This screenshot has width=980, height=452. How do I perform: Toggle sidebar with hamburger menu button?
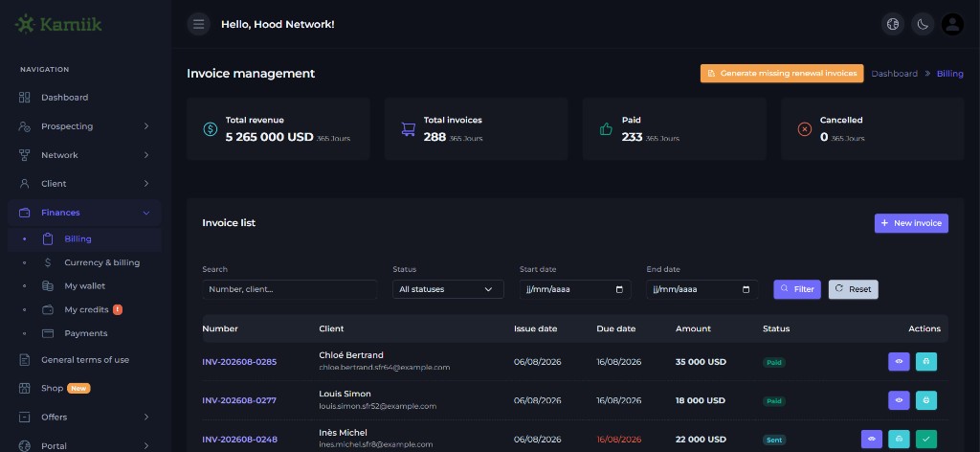point(199,24)
